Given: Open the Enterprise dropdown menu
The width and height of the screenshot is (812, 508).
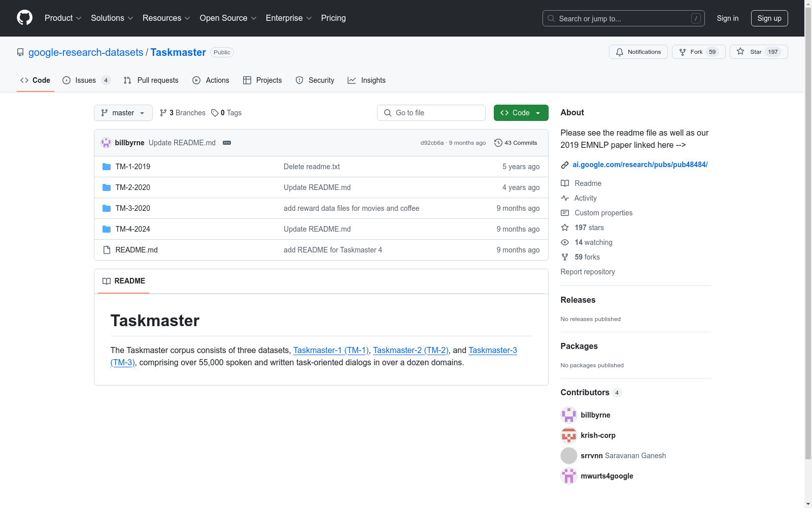Looking at the screenshot, I should point(289,18).
